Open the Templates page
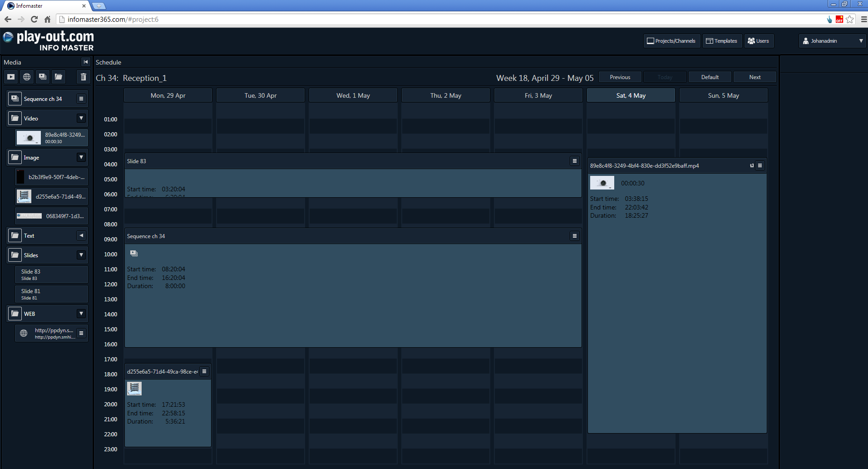 721,41
